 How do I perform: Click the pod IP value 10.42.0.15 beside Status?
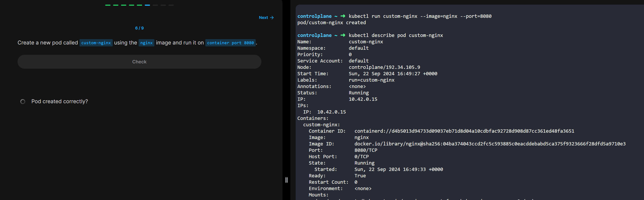point(363,99)
